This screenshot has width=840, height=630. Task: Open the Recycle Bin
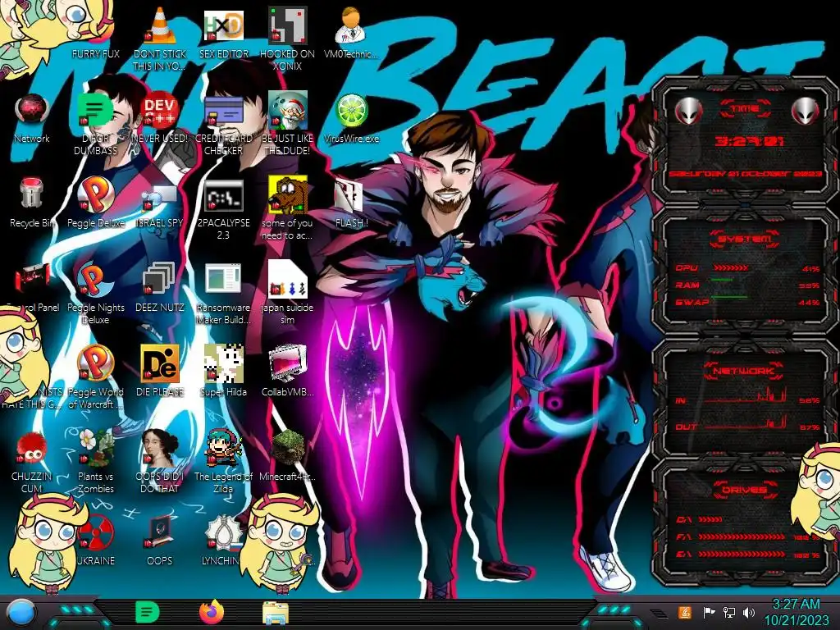click(x=32, y=194)
